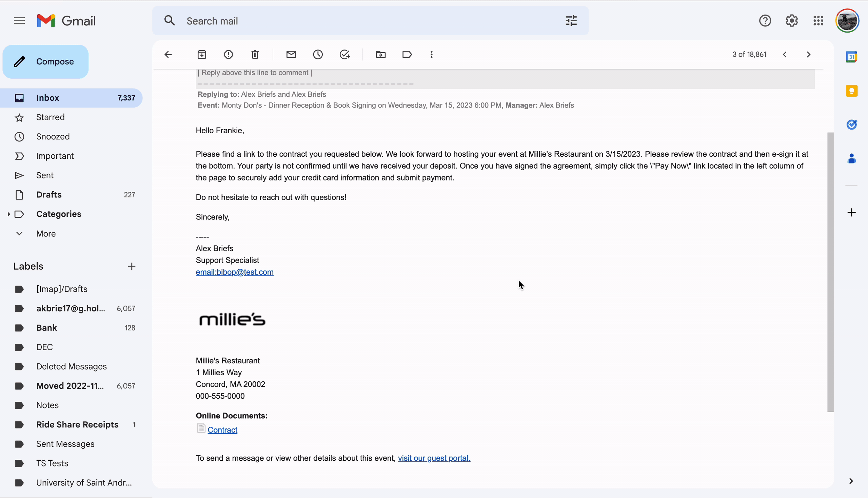Select the Sent Messages label

point(71,444)
